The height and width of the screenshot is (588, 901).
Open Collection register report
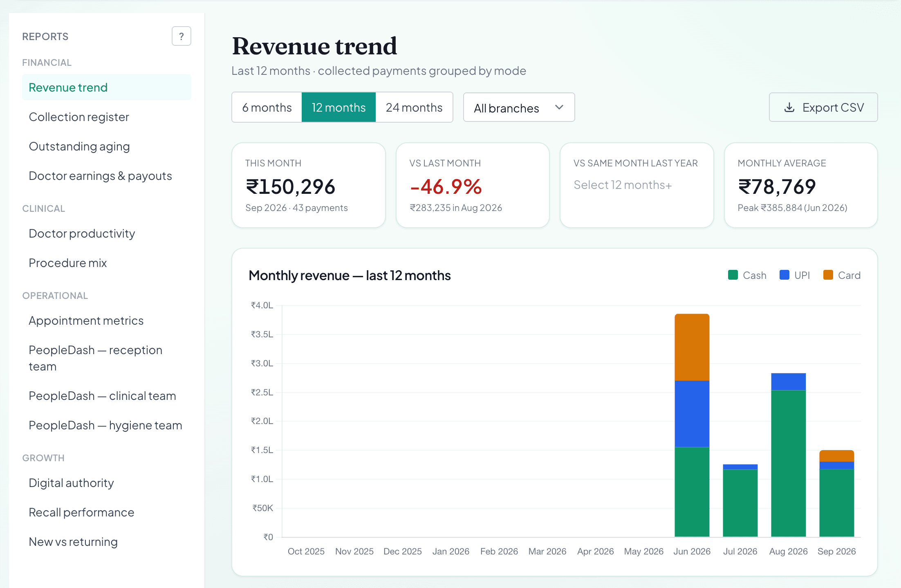coord(107,117)
